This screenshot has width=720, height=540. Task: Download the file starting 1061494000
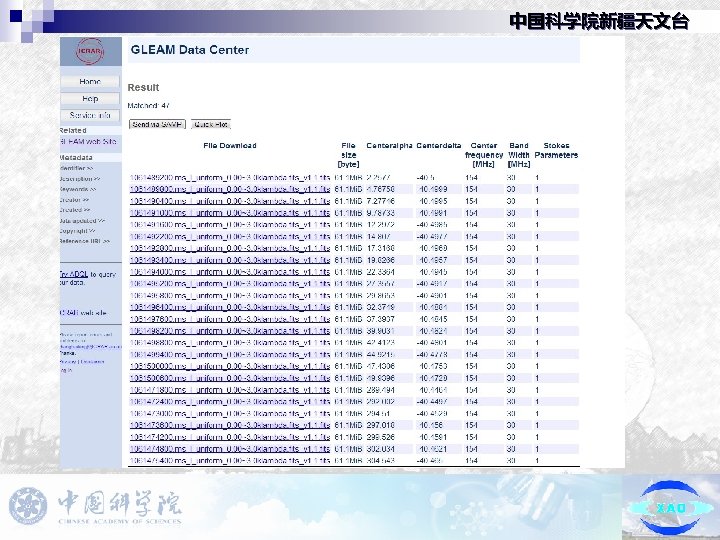coord(230,272)
